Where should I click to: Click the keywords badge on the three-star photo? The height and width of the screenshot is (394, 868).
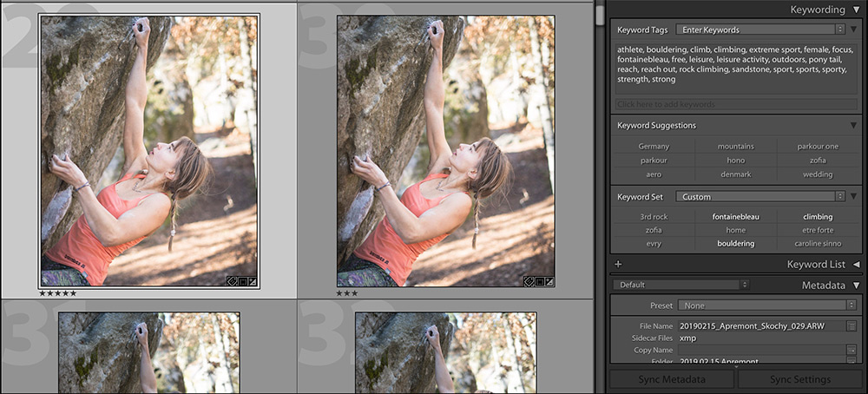point(529,281)
